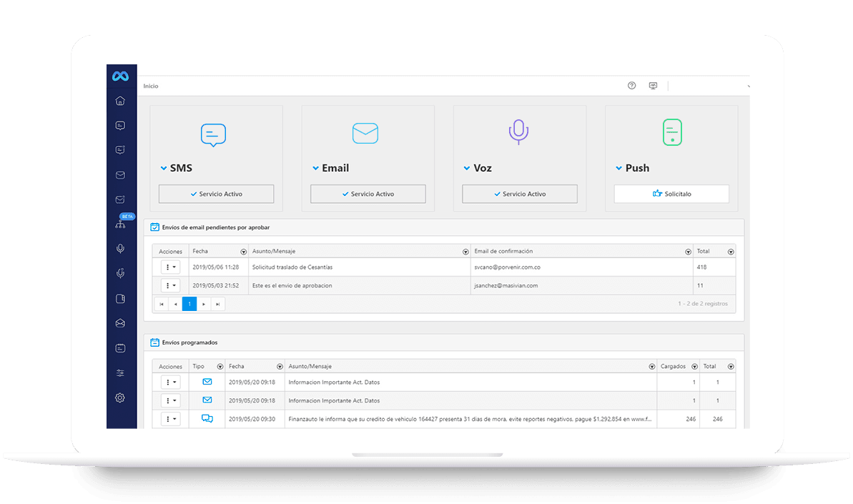Select the Voz microphone icon in the sidebar
Viewport: 853px width, 504px height.
tap(120, 248)
